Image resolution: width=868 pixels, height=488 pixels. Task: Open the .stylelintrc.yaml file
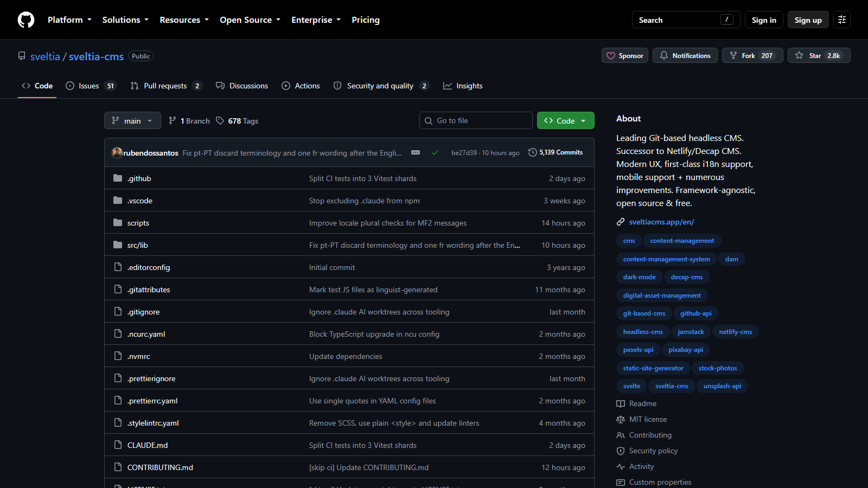point(153,423)
